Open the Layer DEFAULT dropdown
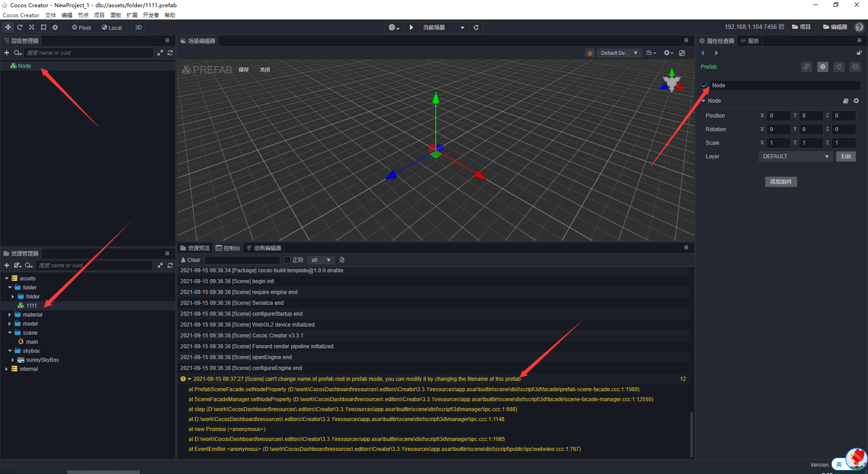Screen dimensions: 868x474 (796, 156)
